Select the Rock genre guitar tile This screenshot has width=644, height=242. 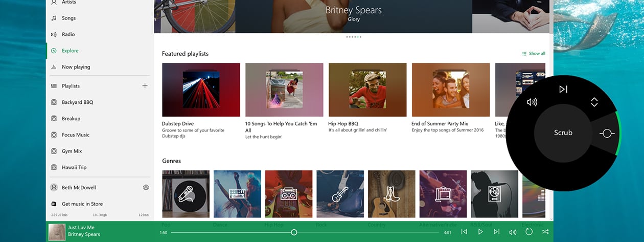(x=340, y=194)
